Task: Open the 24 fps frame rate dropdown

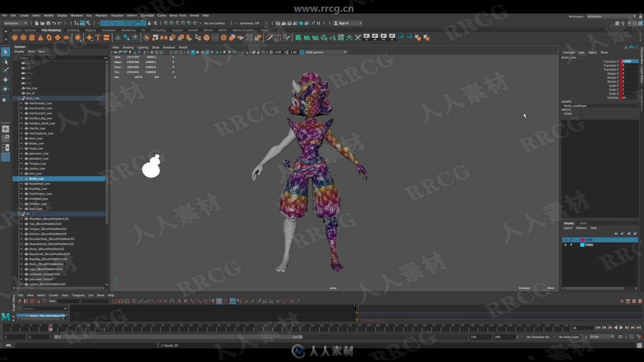Action: click(601, 337)
